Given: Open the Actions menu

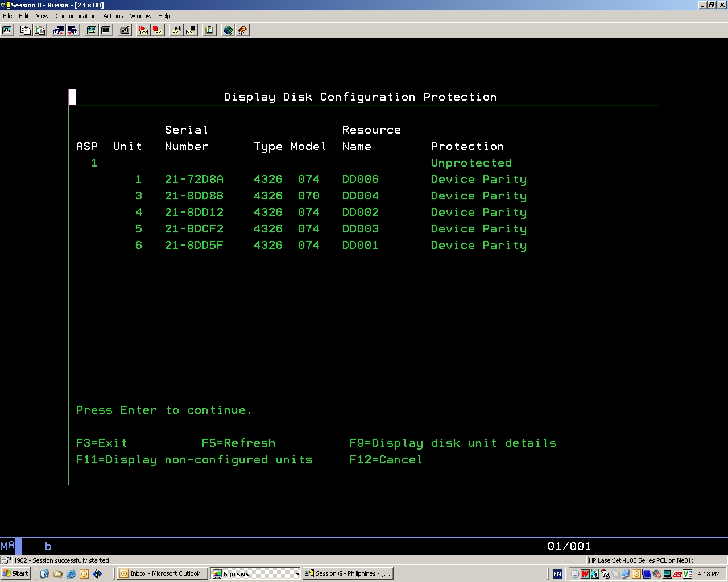Looking at the screenshot, I should 113,16.
